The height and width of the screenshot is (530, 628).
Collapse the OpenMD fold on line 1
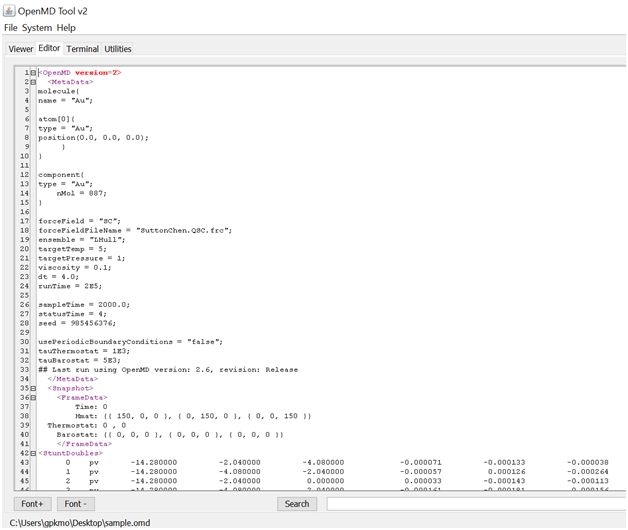(x=33, y=73)
